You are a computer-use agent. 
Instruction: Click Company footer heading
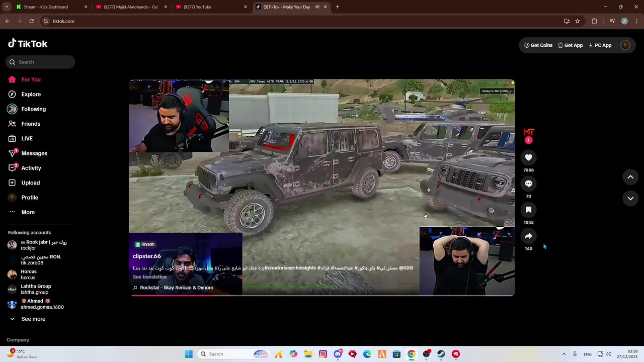18,340
